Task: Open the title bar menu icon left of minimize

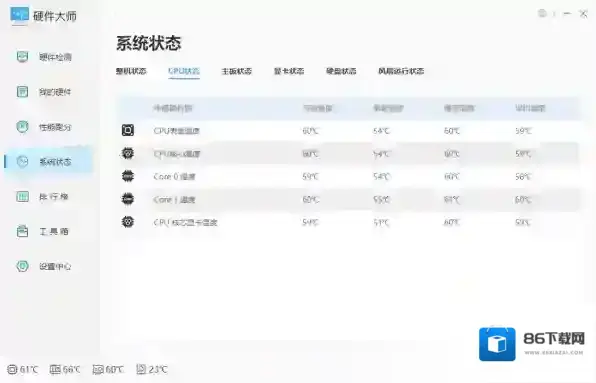Action: pyautogui.click(x=542, y=14)
